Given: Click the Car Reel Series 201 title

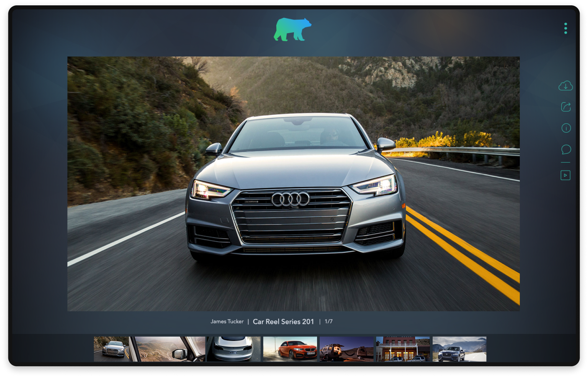Looking at the screenshot, I should click(283, 322).
